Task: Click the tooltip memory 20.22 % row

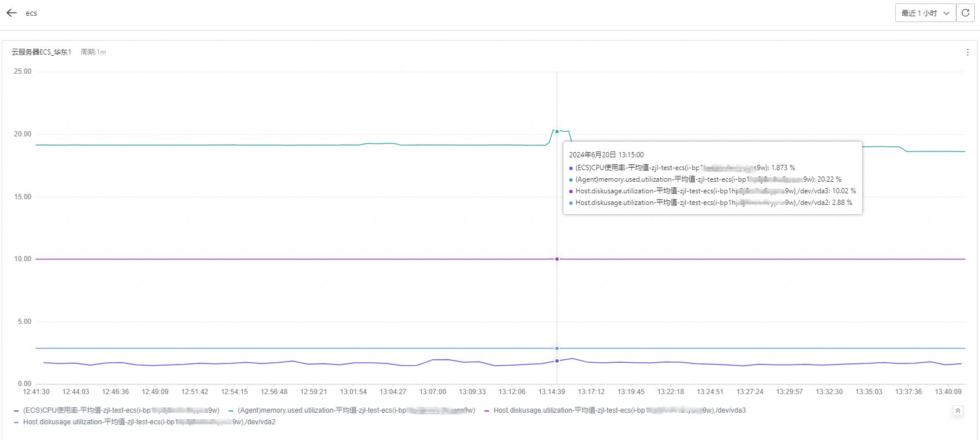Action: (x=705, y=179)
